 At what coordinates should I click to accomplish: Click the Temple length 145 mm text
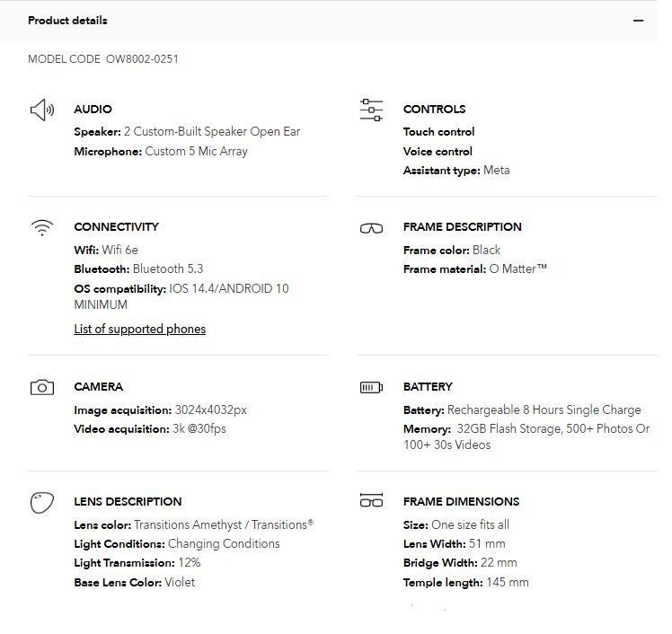(x=465, y=583)
